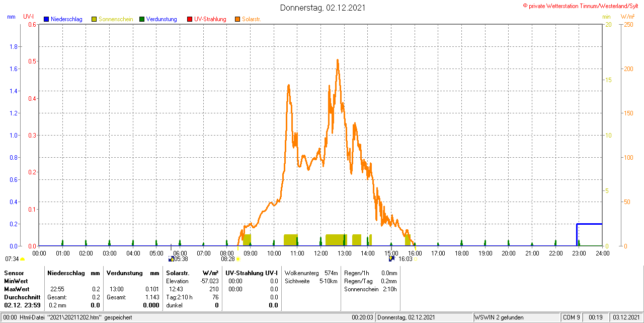Image resolution: width=644 pixels, height=323 pixels.
Task: Click the MaxWert row label
Action: pos(17,289)
